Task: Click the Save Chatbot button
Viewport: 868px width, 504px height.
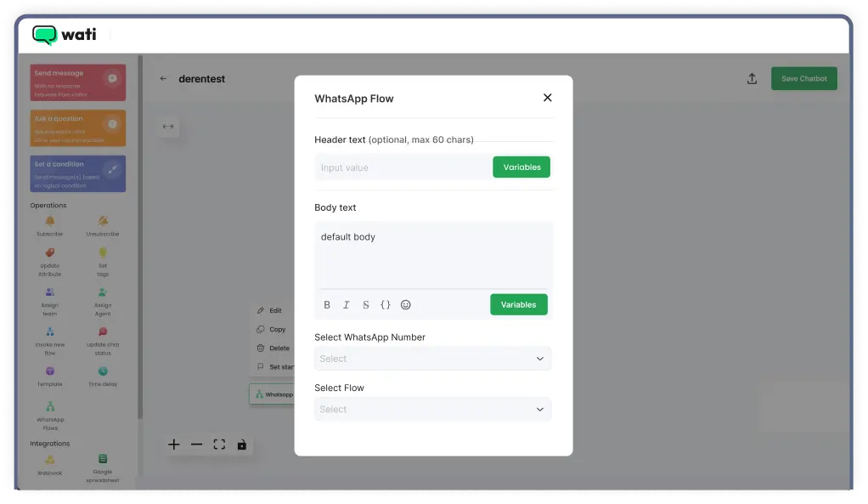Action: (x=803, y=77)
